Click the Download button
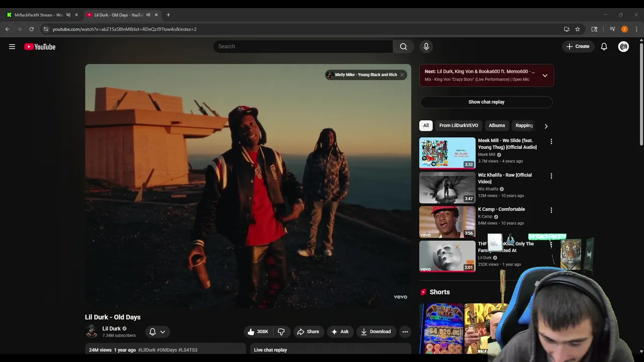This screenshot has height=362, width=644. 376,332
